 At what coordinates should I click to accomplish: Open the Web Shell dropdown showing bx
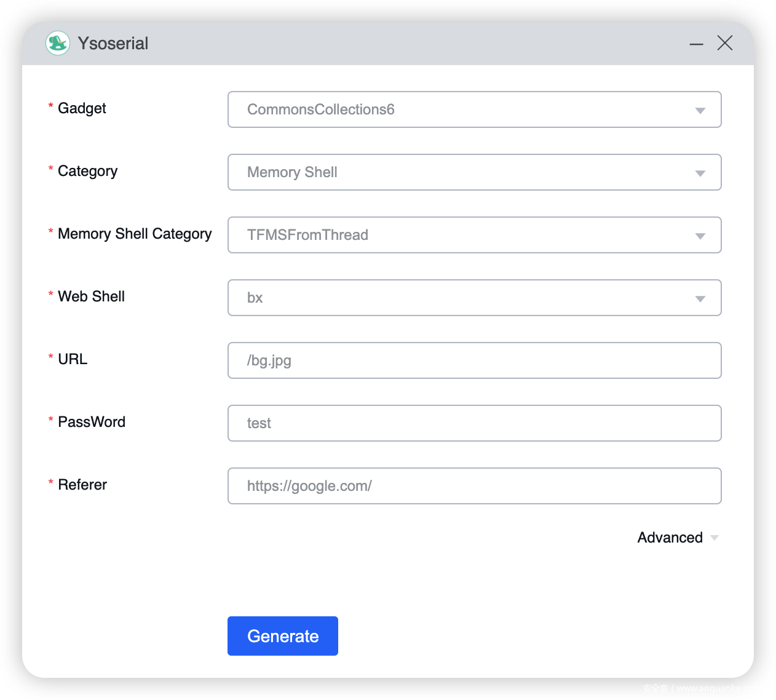(474, 298)
